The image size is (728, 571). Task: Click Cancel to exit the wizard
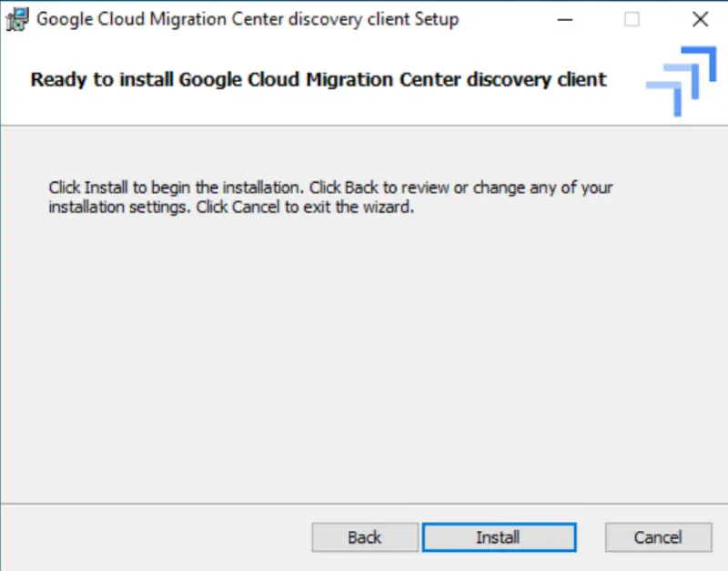(x=658, y=536)
